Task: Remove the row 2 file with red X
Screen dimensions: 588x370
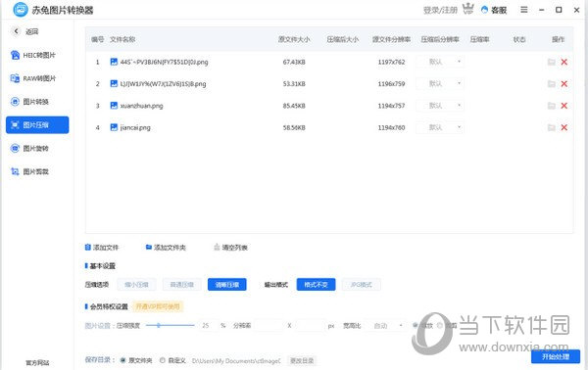Action: [x=564, y=84]
